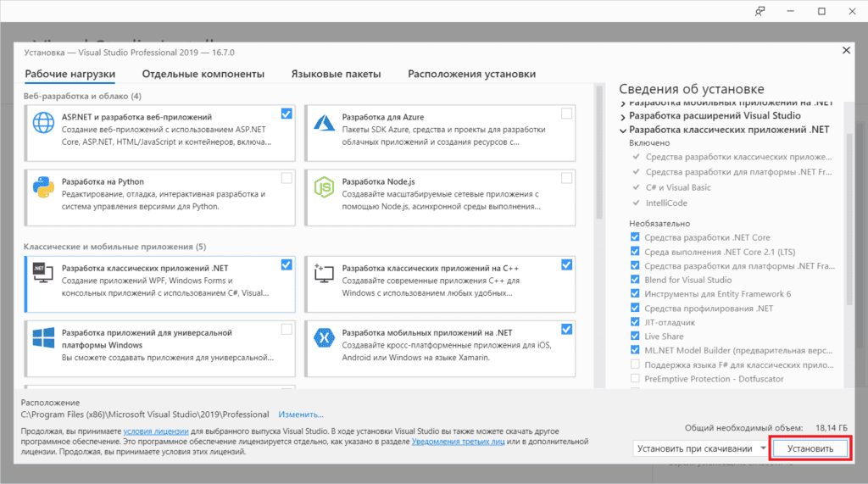Click total size value 18,14 ГБ
The image size is (868, 484).
point(831,427)
